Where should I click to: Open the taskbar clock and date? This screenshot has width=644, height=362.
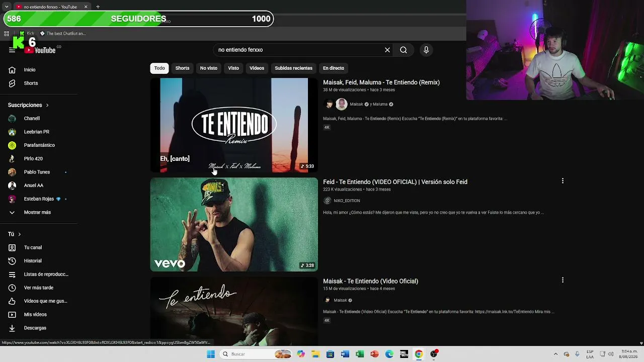point(629,354)
